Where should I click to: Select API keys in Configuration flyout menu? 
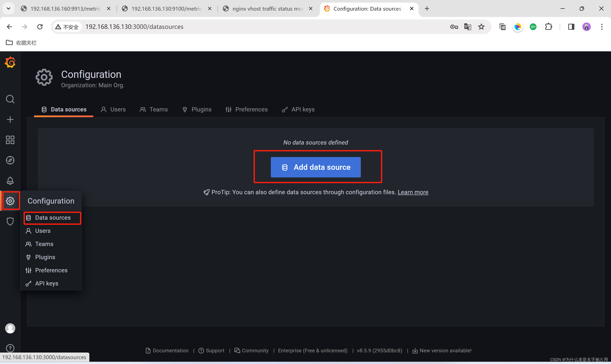(51, 283)
